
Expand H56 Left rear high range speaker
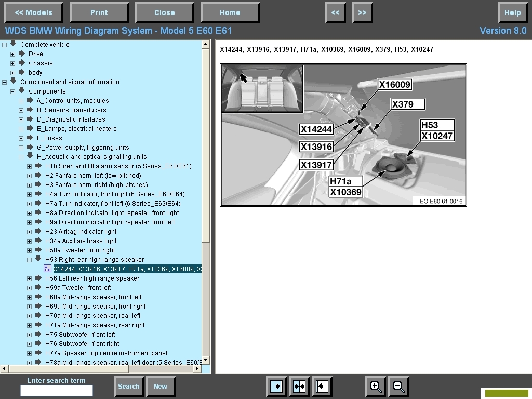(29, 278)
